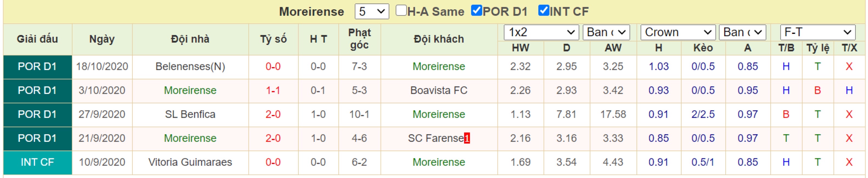Viewport: 868px width, 178px height.
Task: Click the Moreirense home team on 21/9/2020
Action: pyautogui.click(x=190, y=138)
